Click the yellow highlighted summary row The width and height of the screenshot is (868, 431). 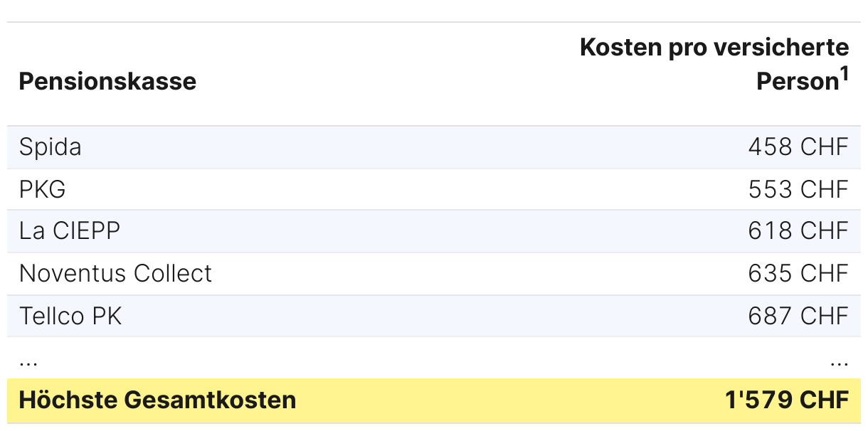tap(434, 400)
